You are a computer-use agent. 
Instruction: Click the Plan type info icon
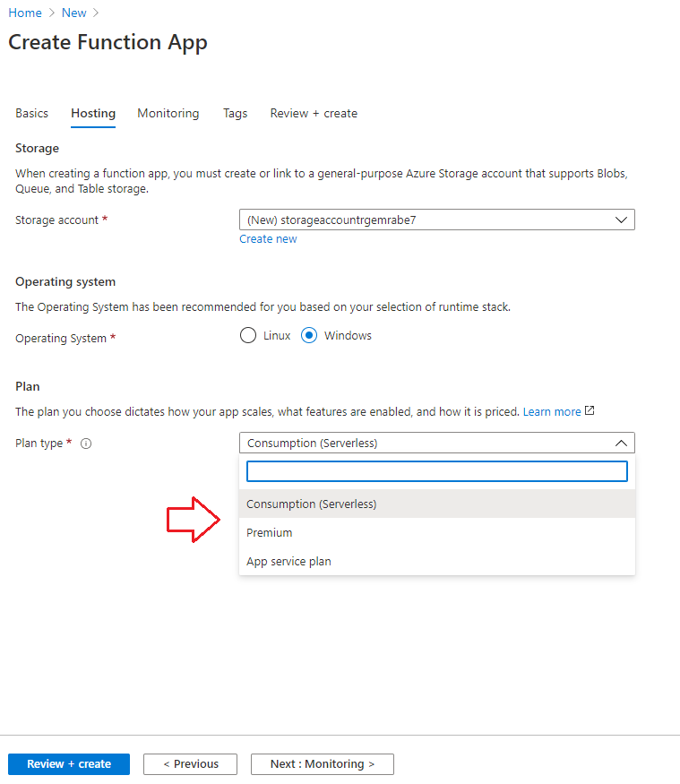(x=86, y=444)
